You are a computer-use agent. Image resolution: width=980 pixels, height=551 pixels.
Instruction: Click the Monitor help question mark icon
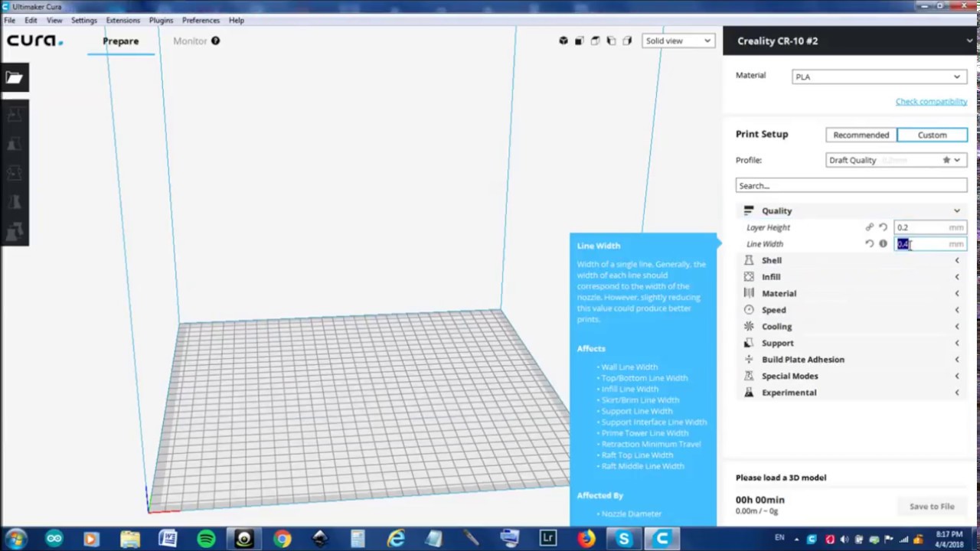click(215, 41)
